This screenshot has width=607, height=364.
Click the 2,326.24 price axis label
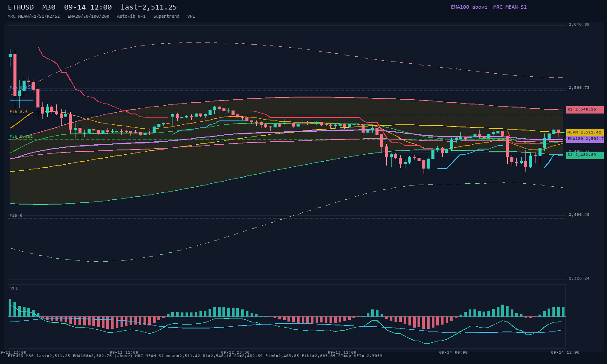point(579,278)
